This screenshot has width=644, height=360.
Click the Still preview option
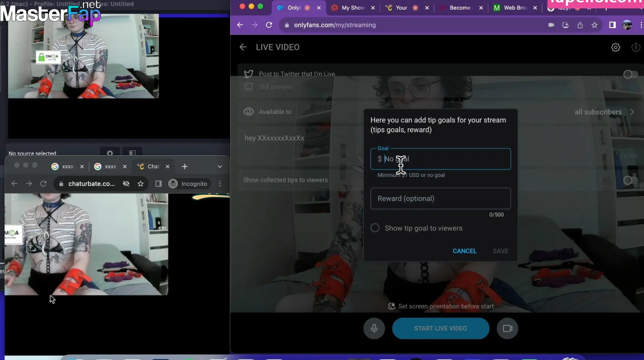pyautogui.click(x=269, y=87)
